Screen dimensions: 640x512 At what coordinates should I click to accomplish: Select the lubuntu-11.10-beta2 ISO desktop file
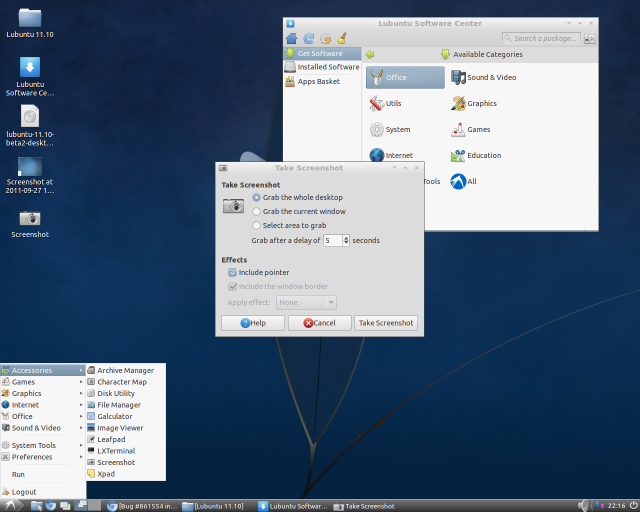tap(30, 126)
